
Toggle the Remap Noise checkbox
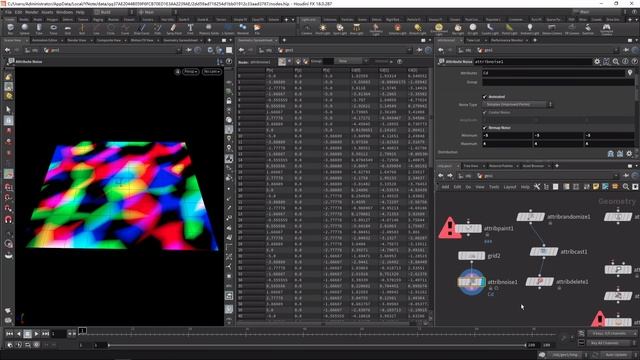485,128
